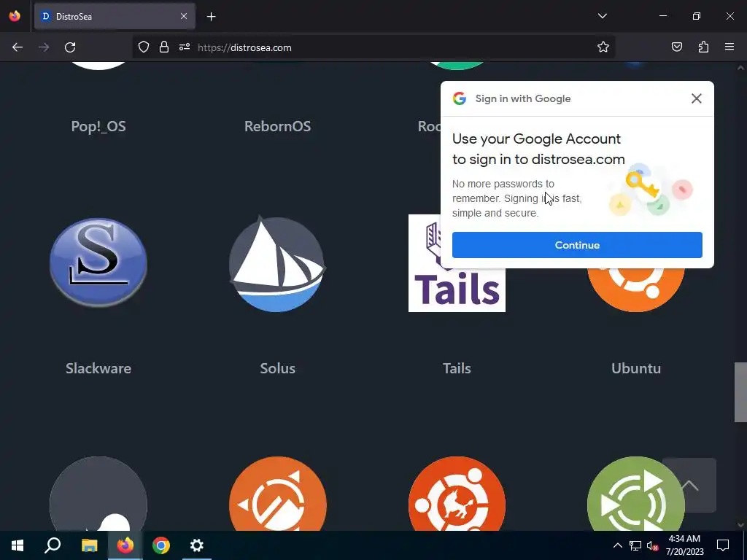Close the DistroSea tab
The image size is (747, 560).
(x=184, y=16)
